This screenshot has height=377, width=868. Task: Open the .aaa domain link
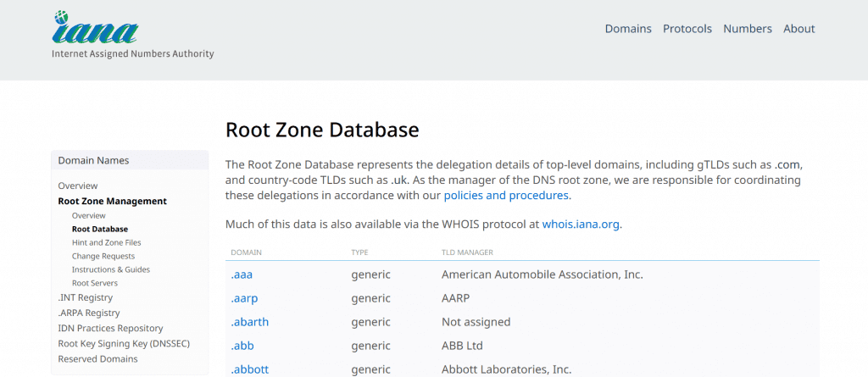[x=242, y=274]
